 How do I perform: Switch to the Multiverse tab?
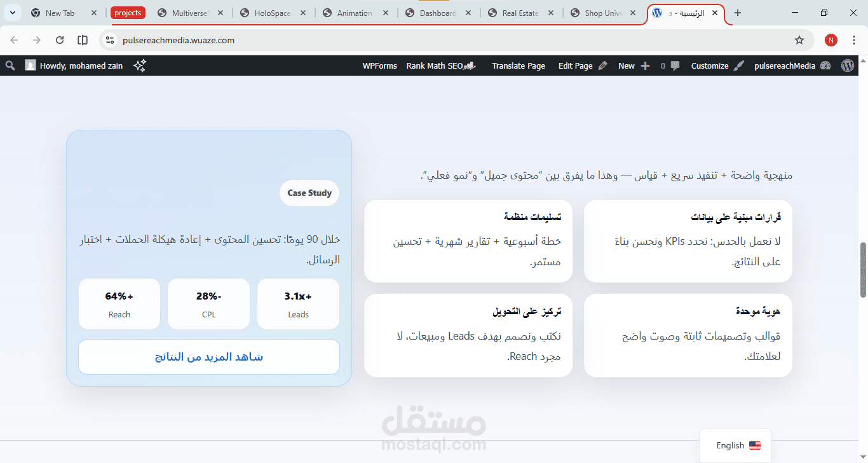point(191,13)
